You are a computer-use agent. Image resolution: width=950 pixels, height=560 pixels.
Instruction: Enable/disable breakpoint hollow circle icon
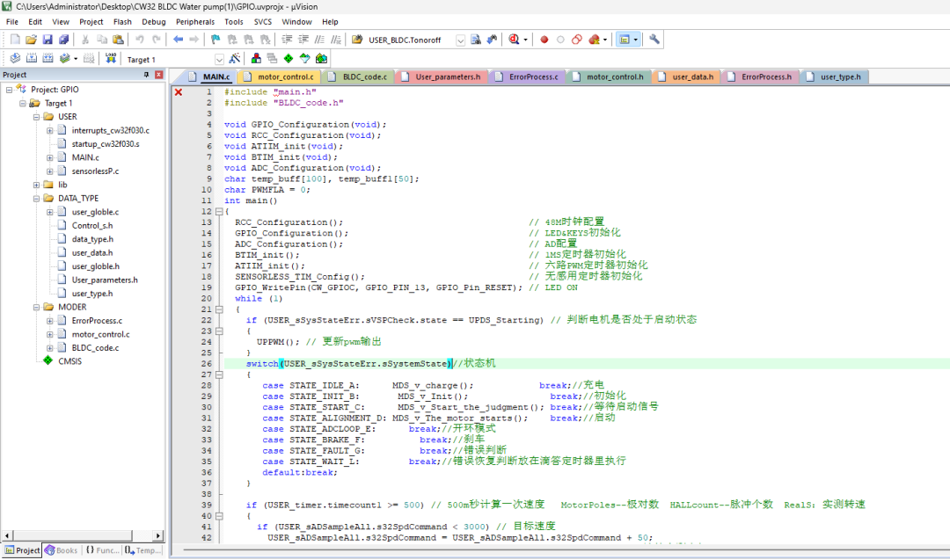560,40
